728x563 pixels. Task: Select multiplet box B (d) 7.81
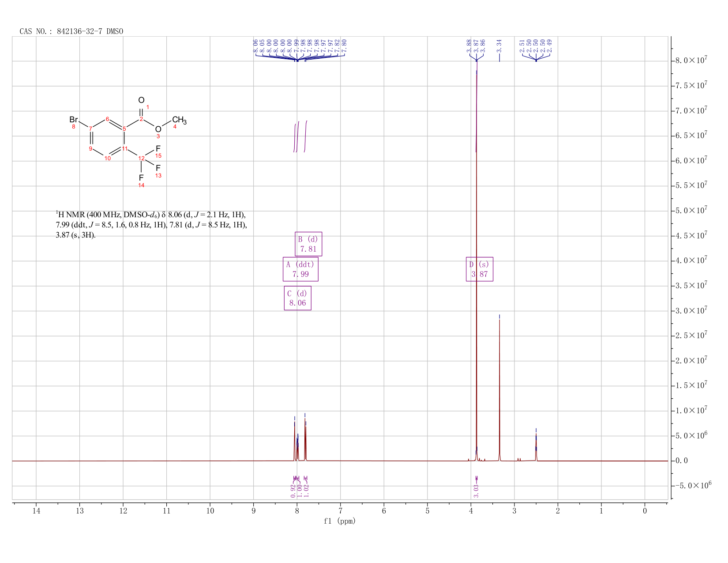[308, 244]
